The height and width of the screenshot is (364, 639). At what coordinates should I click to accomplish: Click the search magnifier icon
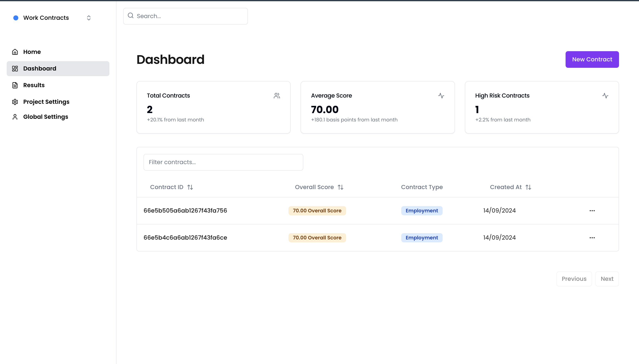pyautogui.click(x=130, y=16)
